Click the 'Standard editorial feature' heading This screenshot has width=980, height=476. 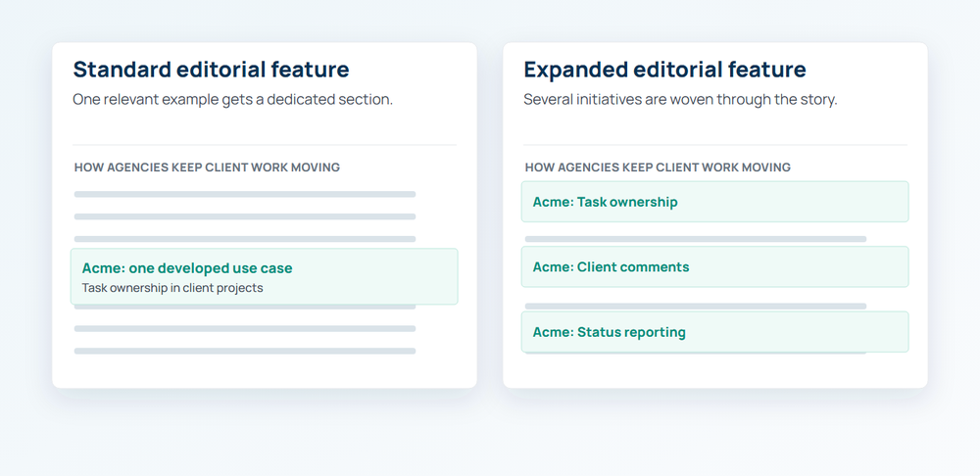212,70
